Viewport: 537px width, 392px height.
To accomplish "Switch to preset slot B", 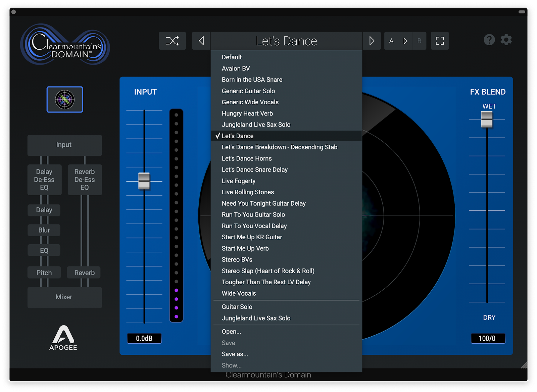I will pyautogui.click(x=419, y=41).
